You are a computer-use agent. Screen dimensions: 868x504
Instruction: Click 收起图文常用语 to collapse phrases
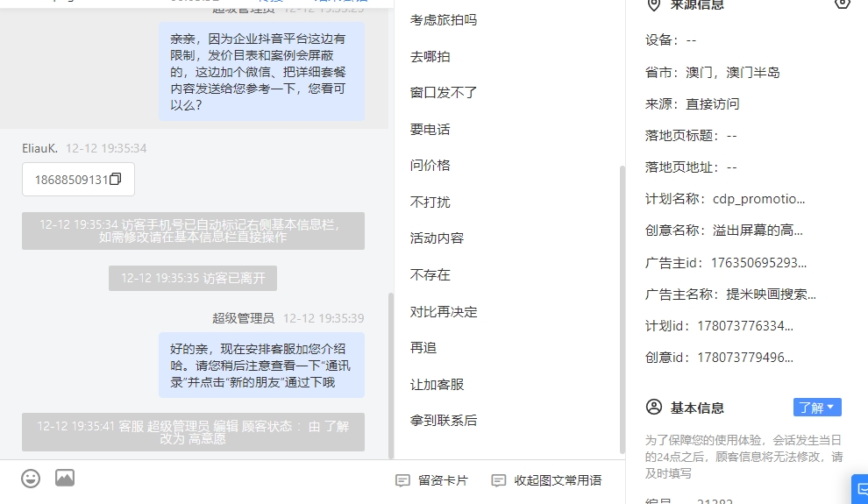point(558,480)
